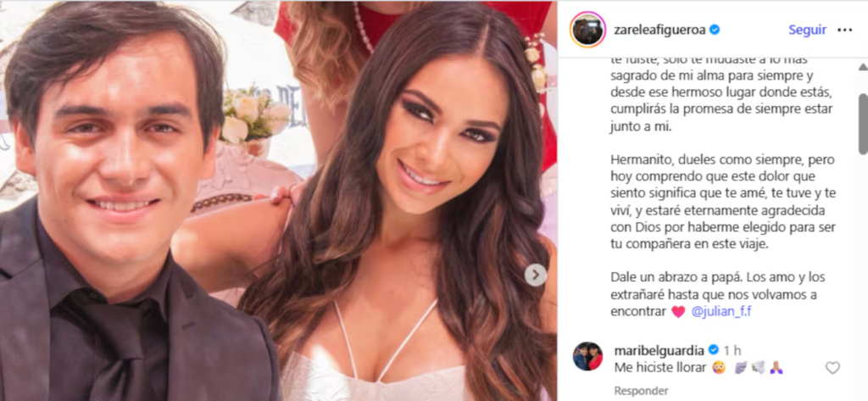Open the three-dot more options menu
The height and width of the screenshot is (401, 868).
pos(845,30)
